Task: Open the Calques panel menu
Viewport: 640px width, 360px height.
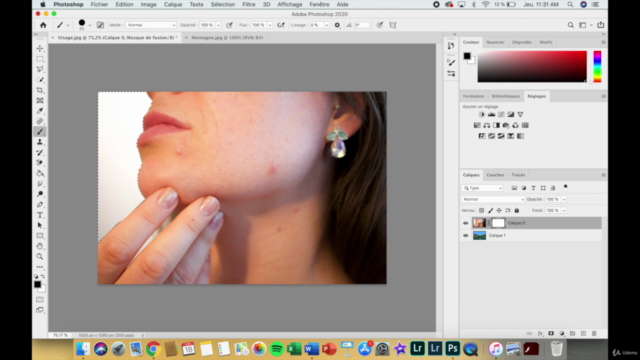Action: [x=603, y=175]
